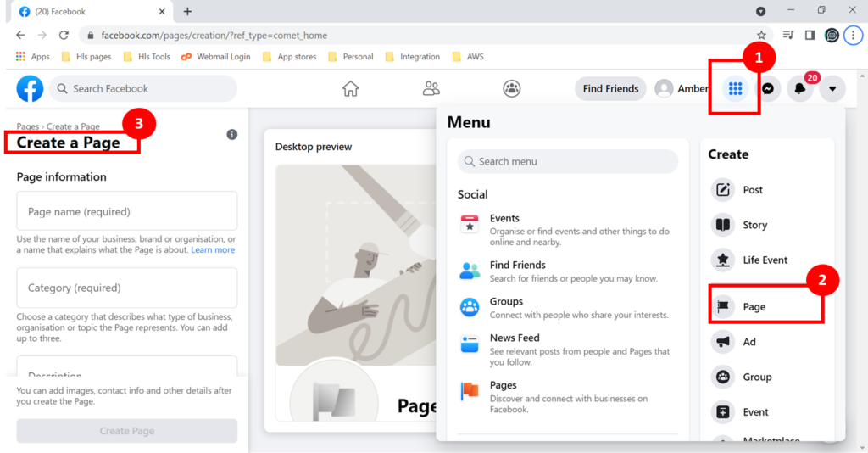Open Find Friends icon in Social list
This screenshot has height=453, width=868.
pyautogui.click(x=470, y=271)
